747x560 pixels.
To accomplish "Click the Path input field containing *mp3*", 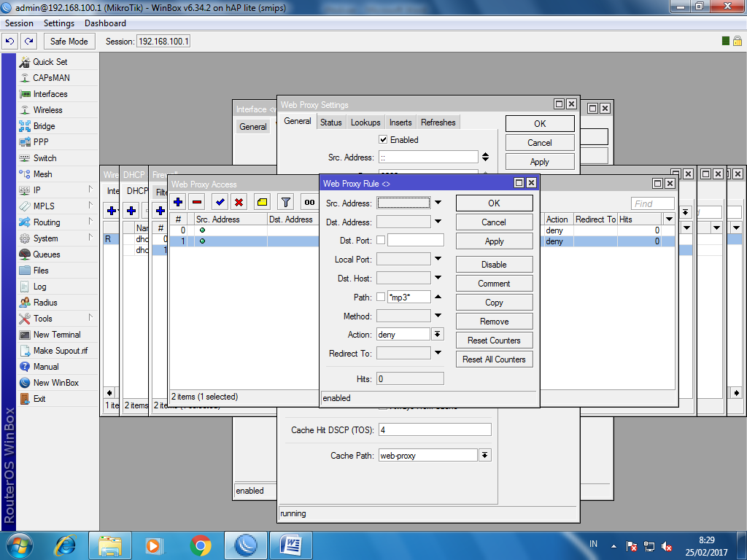I will coord(409,297).
